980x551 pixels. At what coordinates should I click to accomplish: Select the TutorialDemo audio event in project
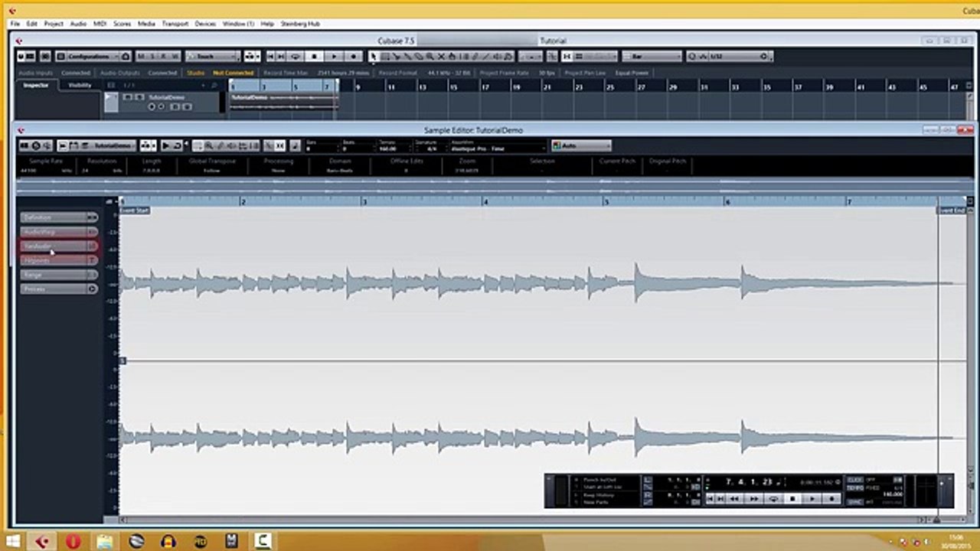[x=283, y=103]
